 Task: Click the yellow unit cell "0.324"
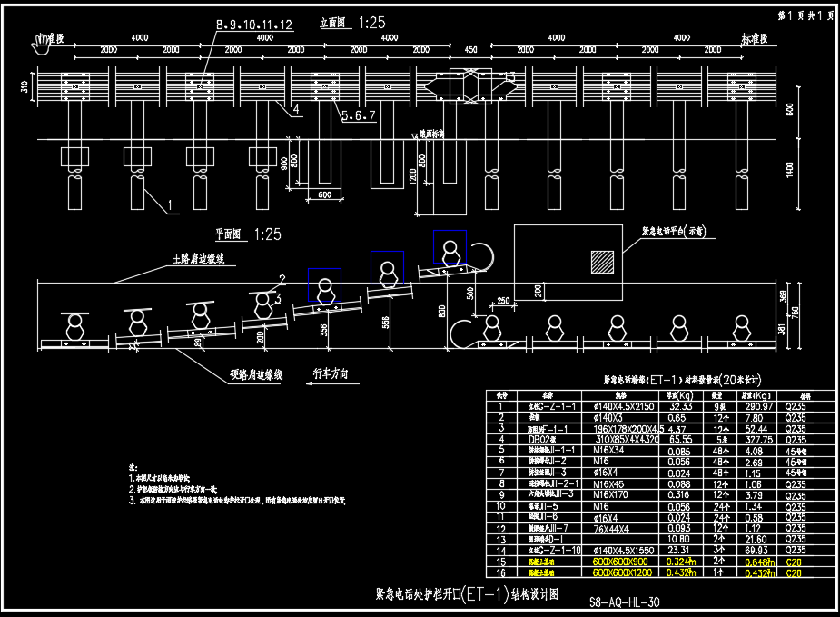pyautogui.click(x=681, y=562)
